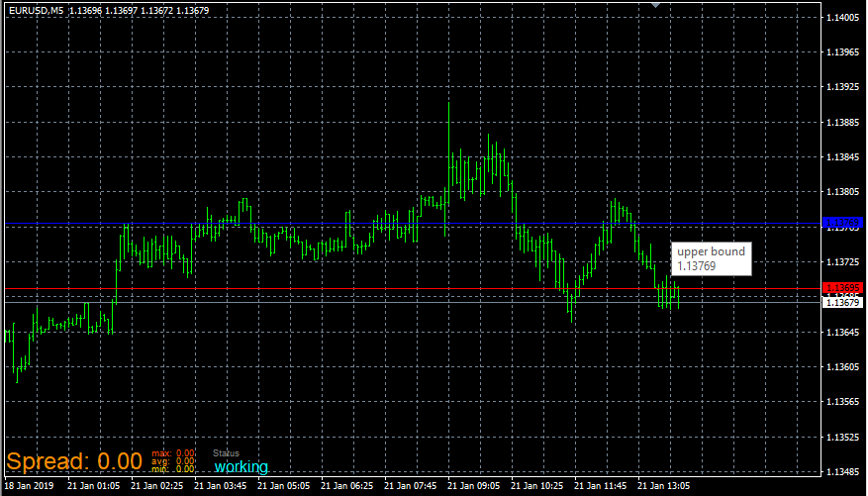Click the '21 Jan 07:45' time label
The height and width of the screenshot is (496, 868).
click(412, 485)
